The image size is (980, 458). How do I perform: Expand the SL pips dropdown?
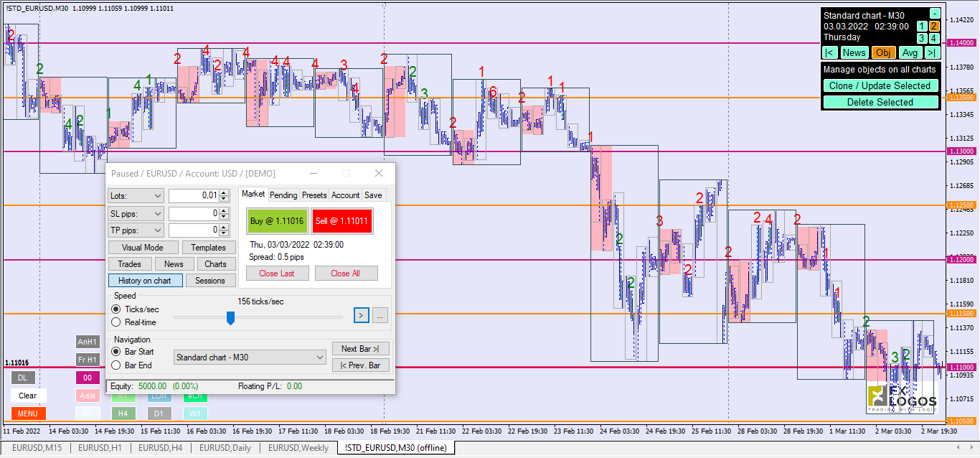tap(136, 213)
